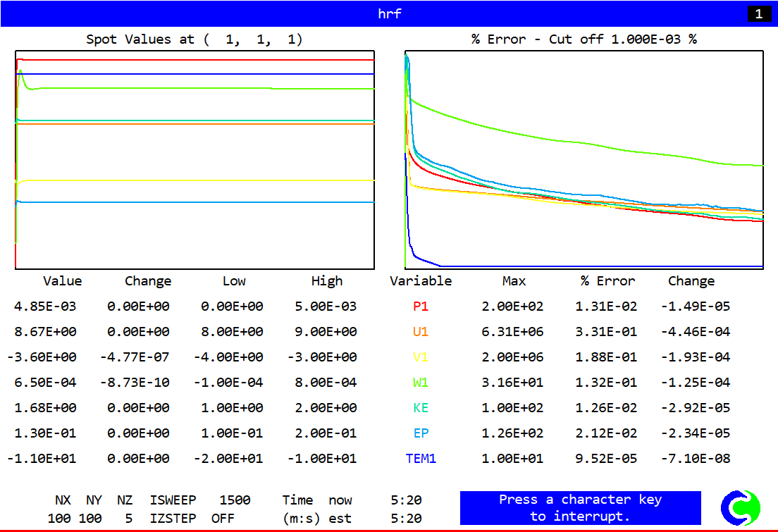Select the TEM1 variable label
Image resolution: width=778 pixels, height=532 pixels.
(x=421, y=459)
